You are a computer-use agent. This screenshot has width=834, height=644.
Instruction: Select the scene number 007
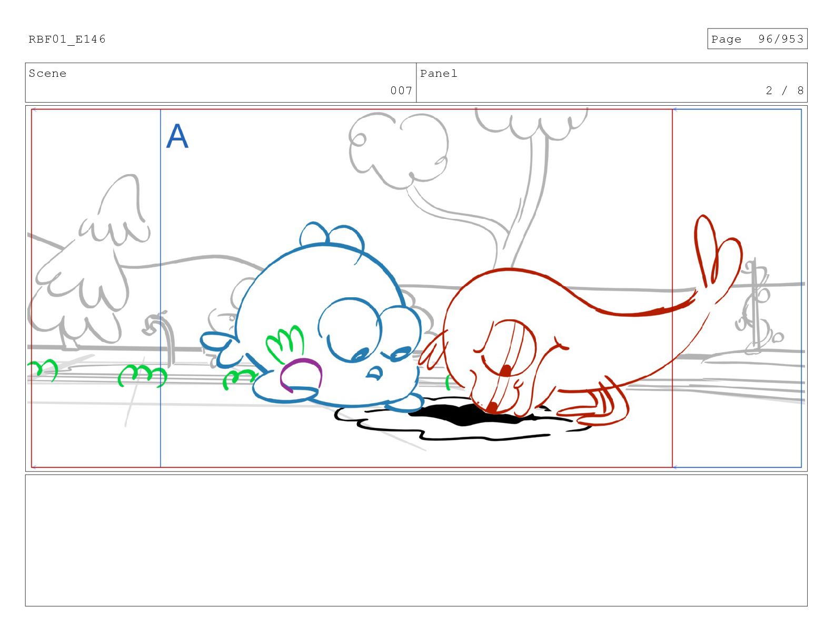point(401,90)
